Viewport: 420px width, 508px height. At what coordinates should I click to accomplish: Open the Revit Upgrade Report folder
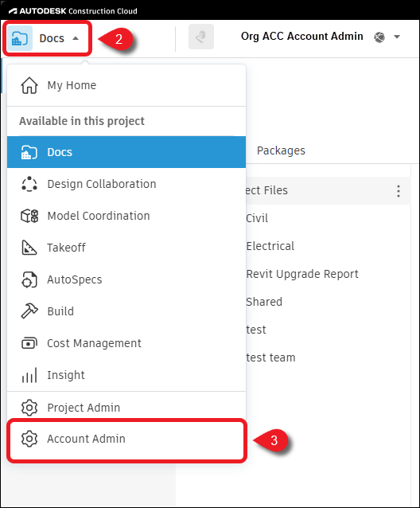click(302, 274)
